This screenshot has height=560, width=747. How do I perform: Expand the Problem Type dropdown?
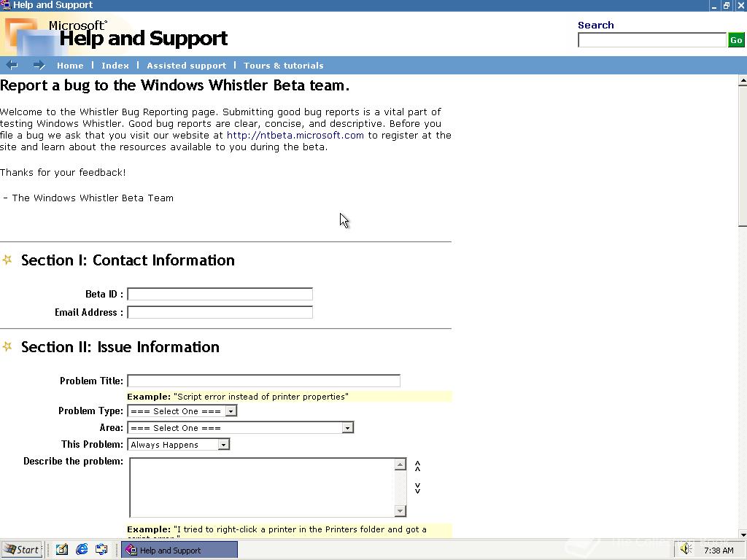pyautogui.click(x=231, y=411)
